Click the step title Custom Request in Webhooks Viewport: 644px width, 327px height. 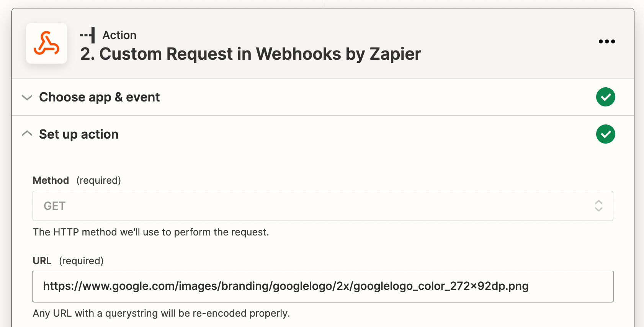click(250, 54)
